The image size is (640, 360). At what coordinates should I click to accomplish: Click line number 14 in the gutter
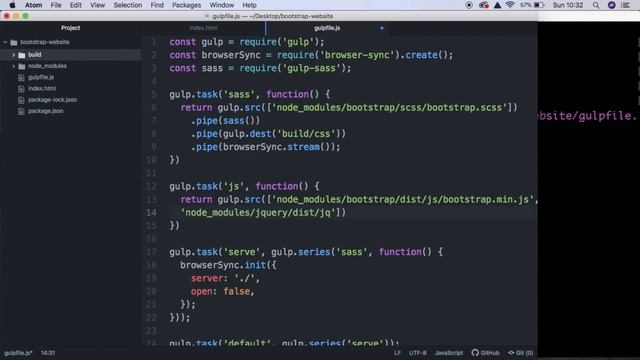(x=151, y=213)
